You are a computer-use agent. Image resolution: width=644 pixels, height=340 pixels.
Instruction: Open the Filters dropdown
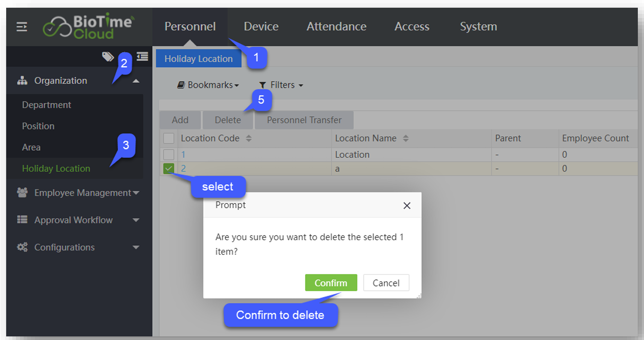coord(281,85)
